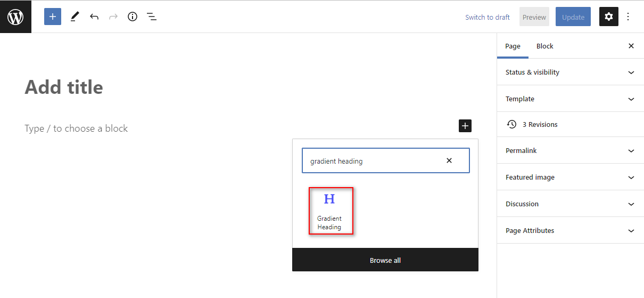Toggle the blue block inserter plus button
Screen dimensions: 644x298
(x=53, y=17)
